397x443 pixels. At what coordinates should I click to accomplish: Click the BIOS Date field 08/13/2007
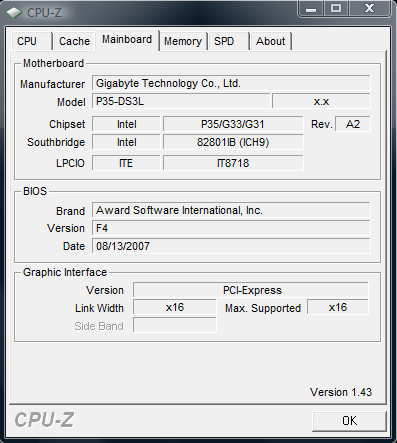coord(231,246)
